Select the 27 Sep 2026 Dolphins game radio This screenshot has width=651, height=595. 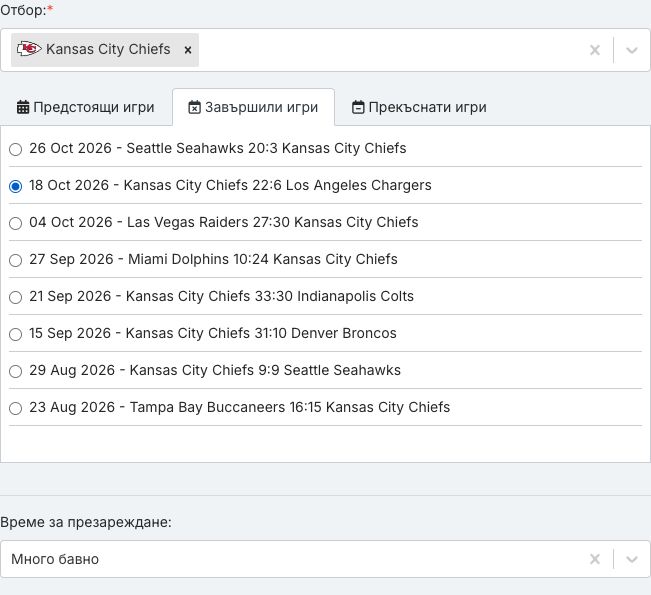(x=15, y=260)
